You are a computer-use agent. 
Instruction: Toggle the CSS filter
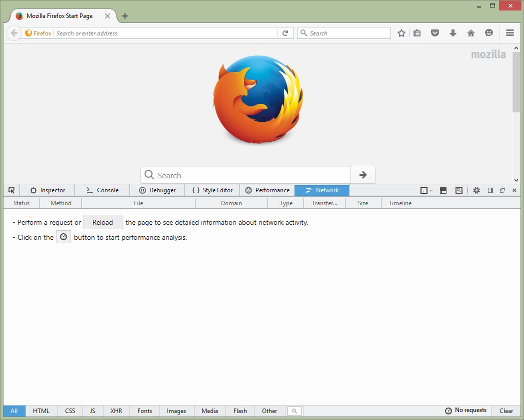70,411
